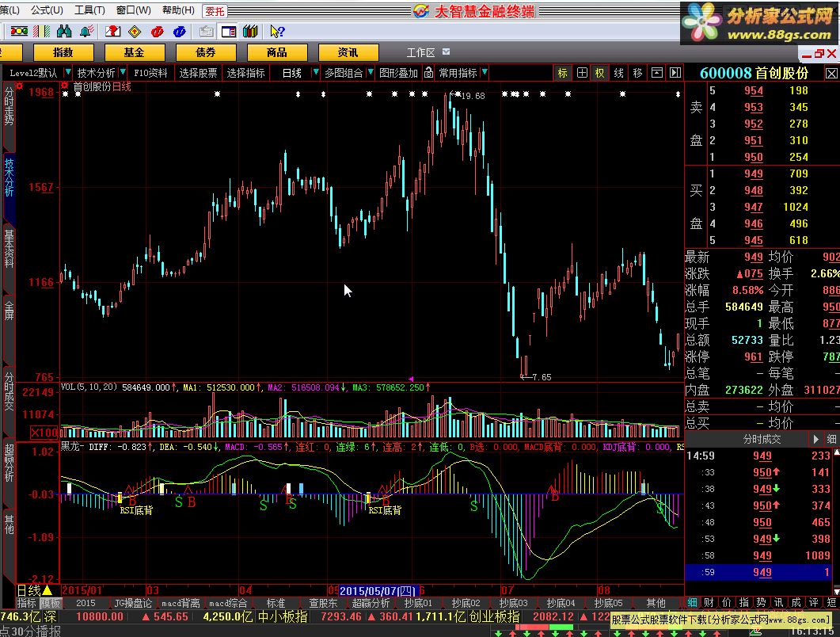
Task: Click the 选择指标 button
Action: point(246,73)
